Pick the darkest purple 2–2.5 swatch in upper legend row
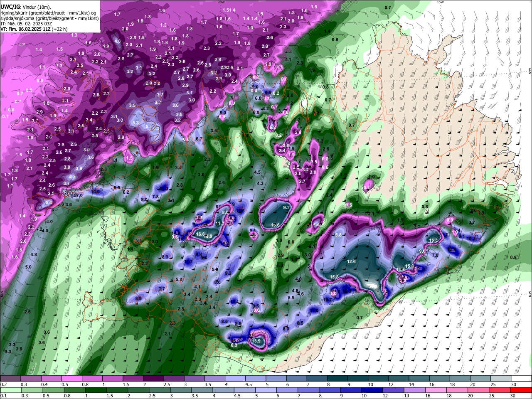 [153, 379]
